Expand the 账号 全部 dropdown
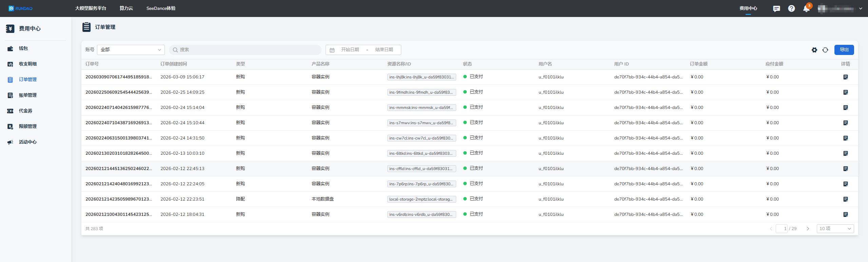 (131, 50)
